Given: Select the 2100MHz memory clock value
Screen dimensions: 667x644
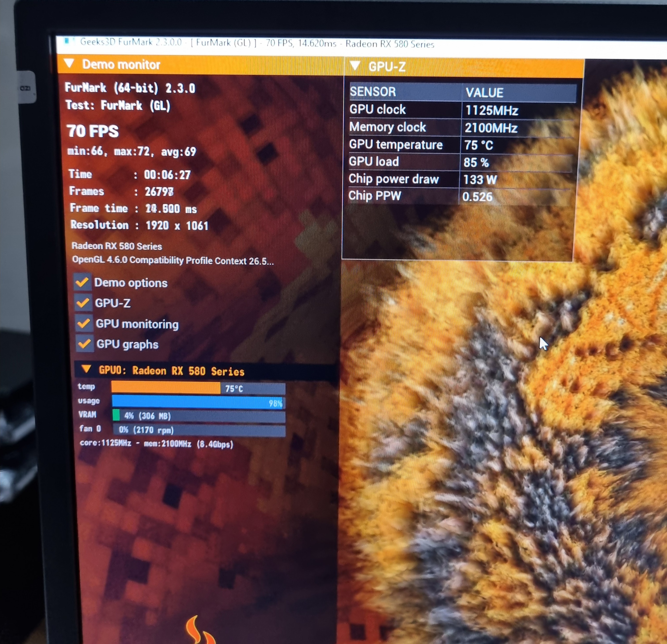Looking at the screenshot, I should [491, 128].
